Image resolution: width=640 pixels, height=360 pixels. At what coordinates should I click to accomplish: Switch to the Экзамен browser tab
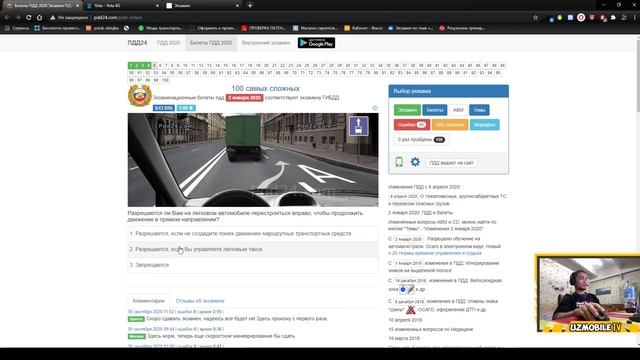tap(202, 6)
